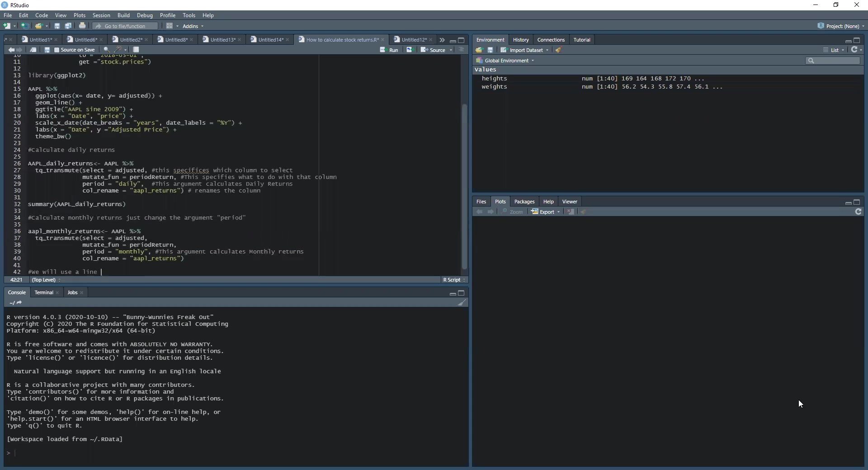Click the Create a Project icon
This screenshot has height=470, width=868.
pyautogui.click(x=25, y=26)
